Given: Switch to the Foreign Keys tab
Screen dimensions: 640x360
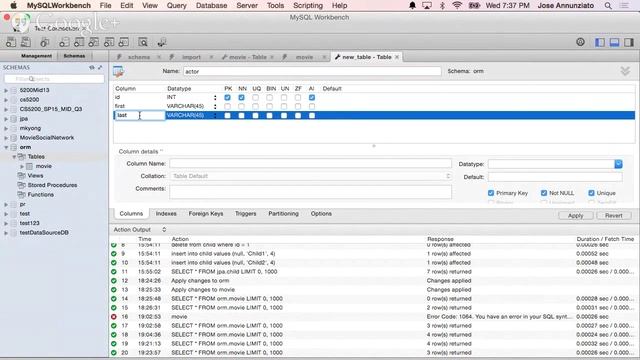Looking at the screenshot, I should pyautogui.click(x=206, y=214).
